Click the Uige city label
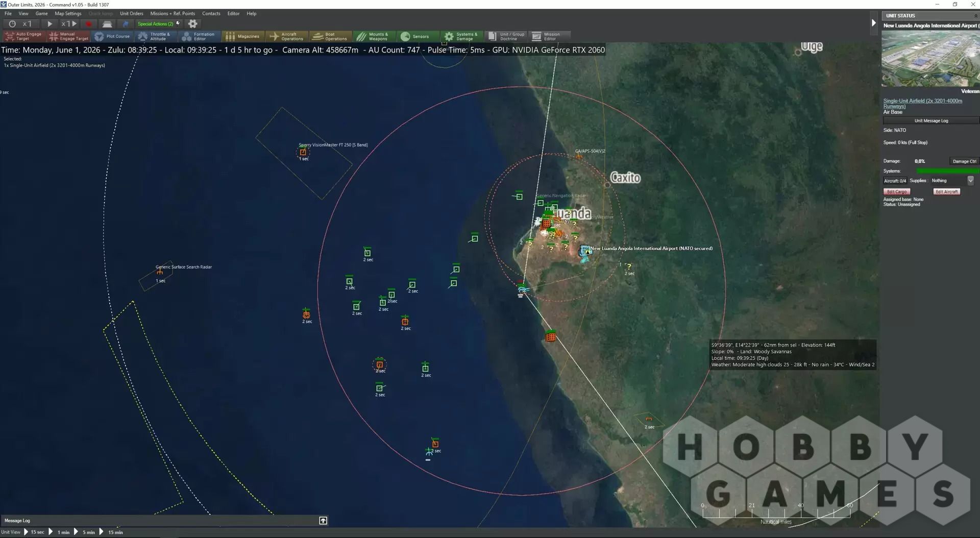The image size is (980, 538). [812, 46]
